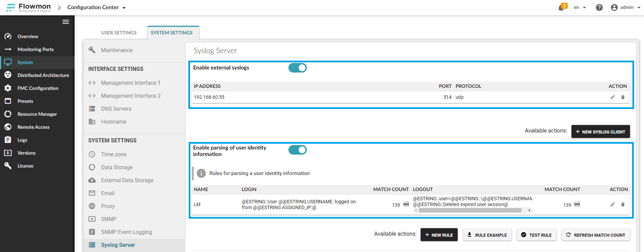This screenshot has width=644, height=252.
Task: Open the admin user menu
Action: point(626,7)
